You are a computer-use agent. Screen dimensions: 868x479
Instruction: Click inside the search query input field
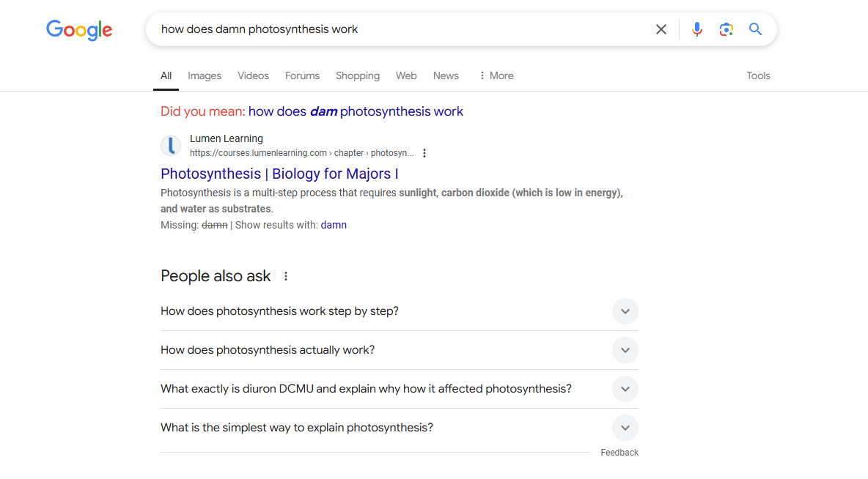pos(396,29)
